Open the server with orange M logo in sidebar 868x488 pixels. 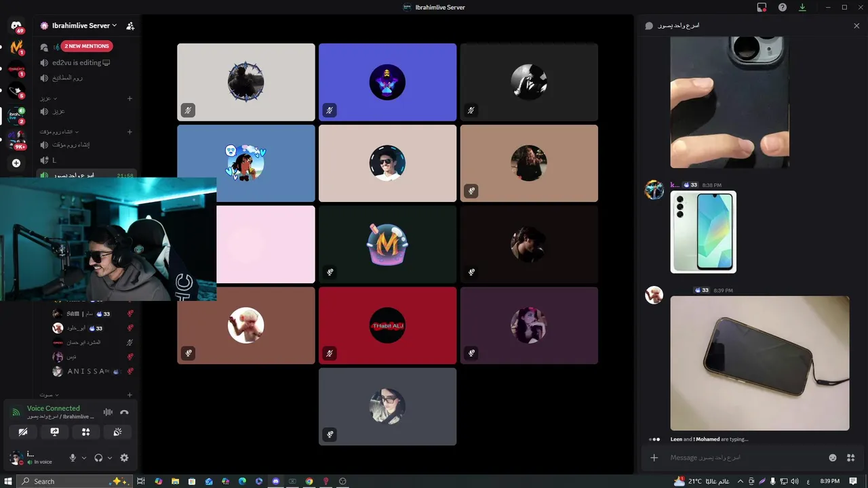(x=16, y=47)
